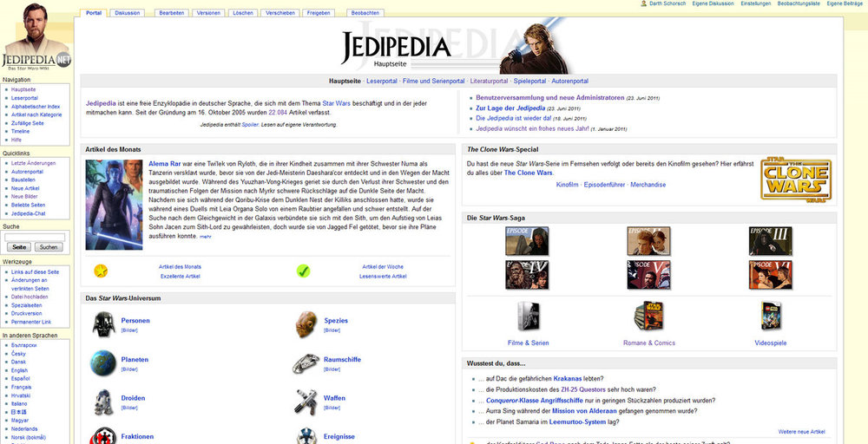868x444 pixels.
Task: Open the Krakanas article link
Action: 568,379
